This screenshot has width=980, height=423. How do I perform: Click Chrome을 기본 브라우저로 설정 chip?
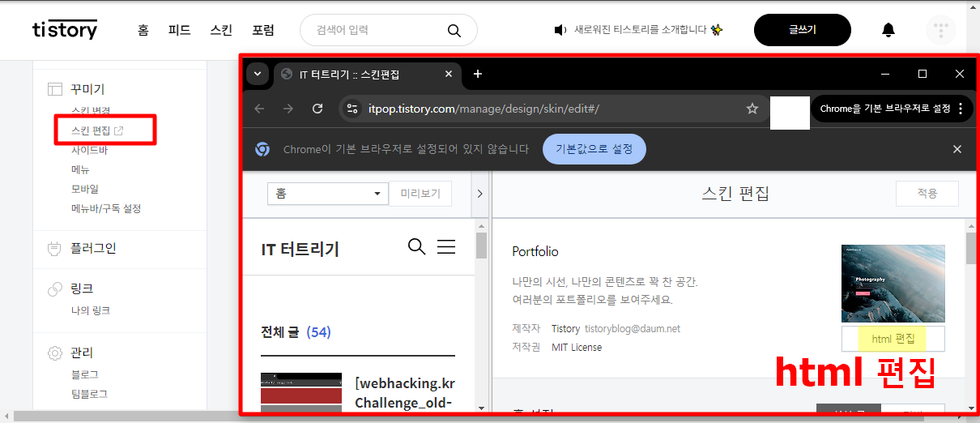click(884, 109)
